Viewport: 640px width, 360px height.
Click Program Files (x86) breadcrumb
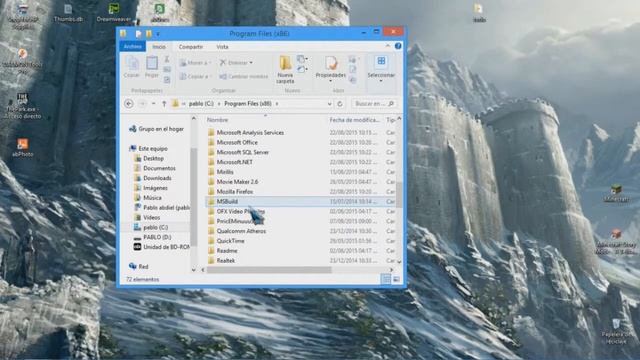[248, 104]
